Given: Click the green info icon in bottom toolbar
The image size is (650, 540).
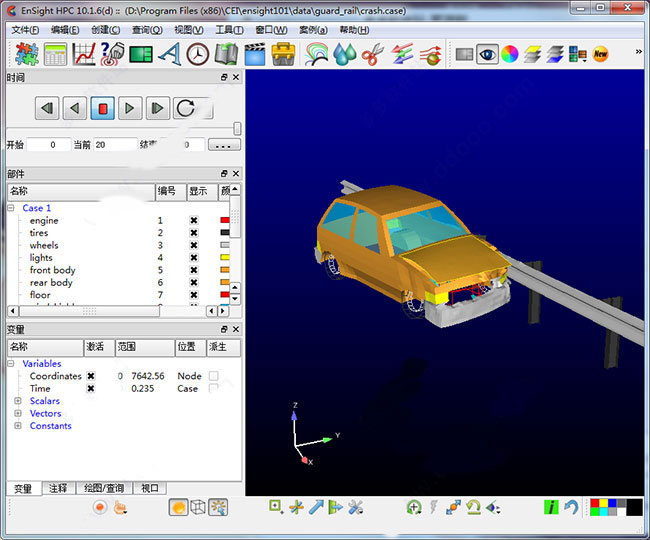Looking at the screenshot, I should (x=551, y=507).
